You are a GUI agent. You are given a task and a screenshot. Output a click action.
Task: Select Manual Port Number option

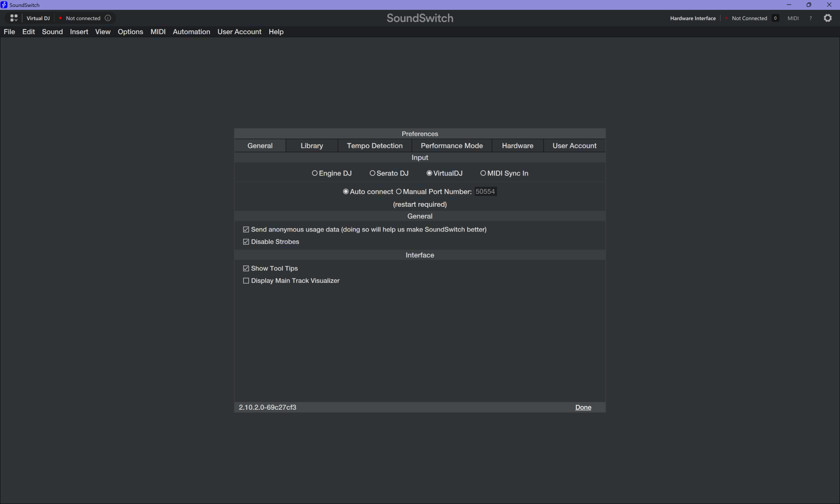pos(399,192)
